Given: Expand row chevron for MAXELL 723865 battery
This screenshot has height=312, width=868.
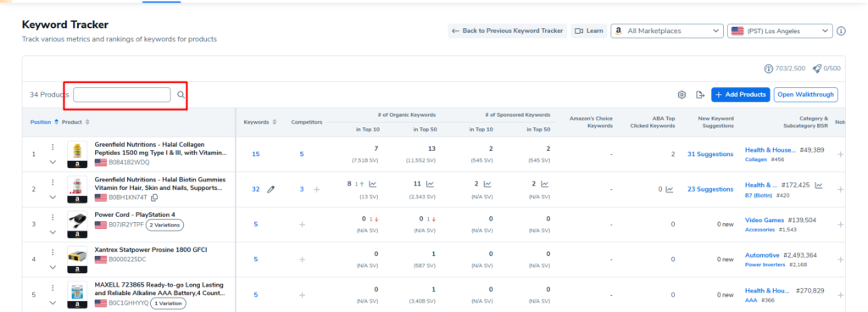Looking at the screenshot, I should 53,303.
